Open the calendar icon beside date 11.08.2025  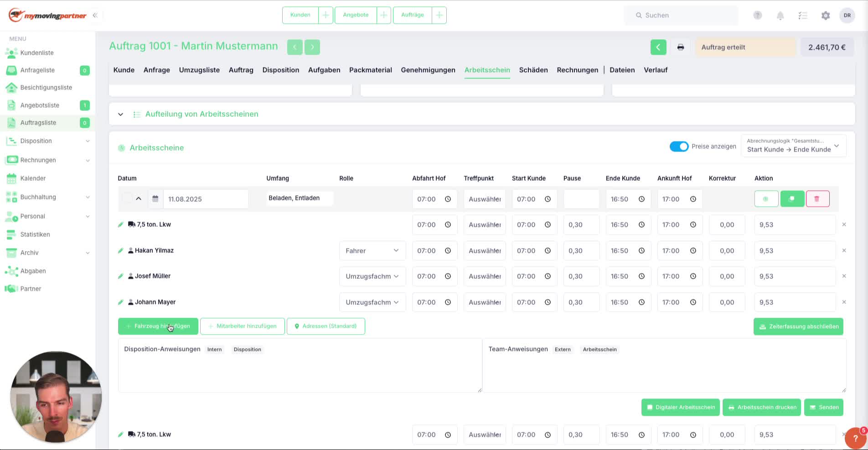coord(155,199)
